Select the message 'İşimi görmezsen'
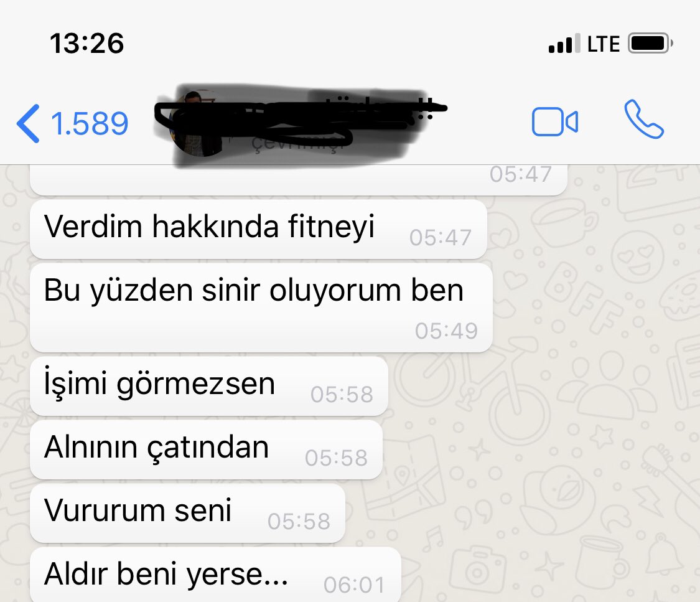 tap(209, 386)
